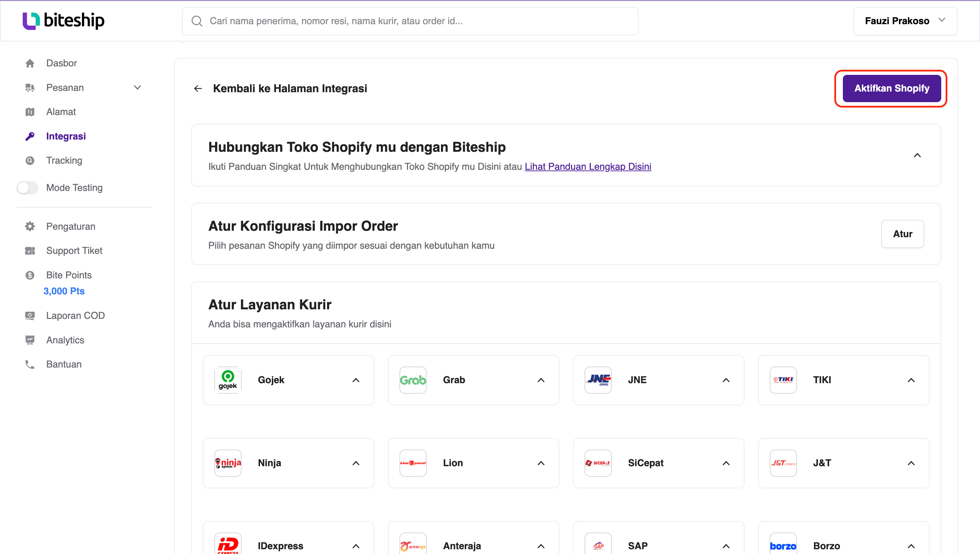Toggle the Mode Testing switch
The height and width of the screenshot is (554, 980).
pos(27,188)
